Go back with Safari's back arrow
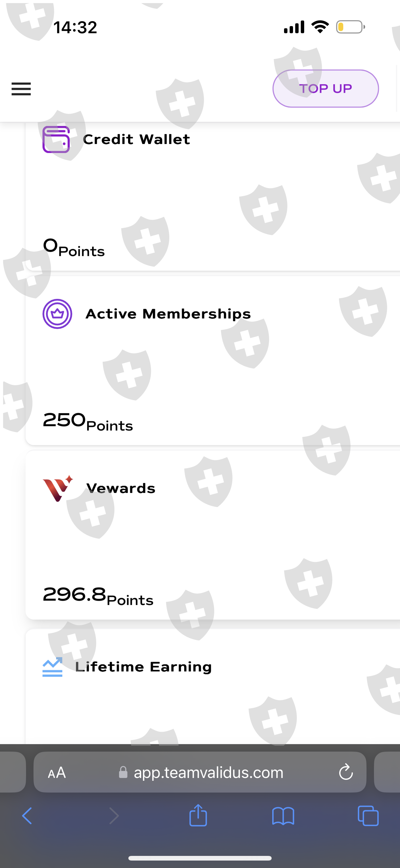The height and width of the screenshot is (868, 400). (27, 816)
